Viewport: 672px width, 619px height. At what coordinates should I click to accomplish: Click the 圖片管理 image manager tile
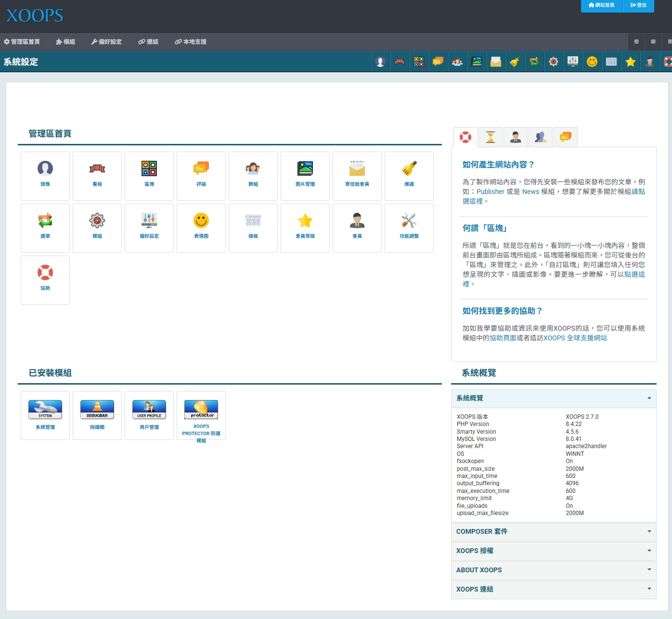pos(305,176)
